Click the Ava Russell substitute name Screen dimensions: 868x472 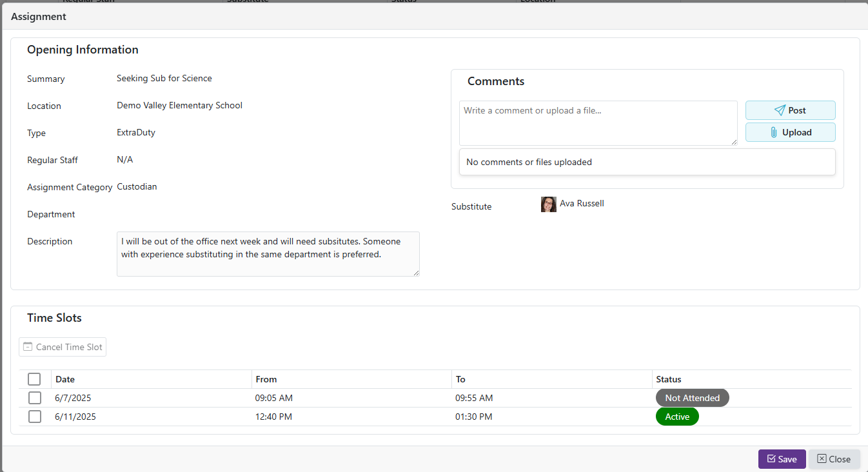(582, 204)
